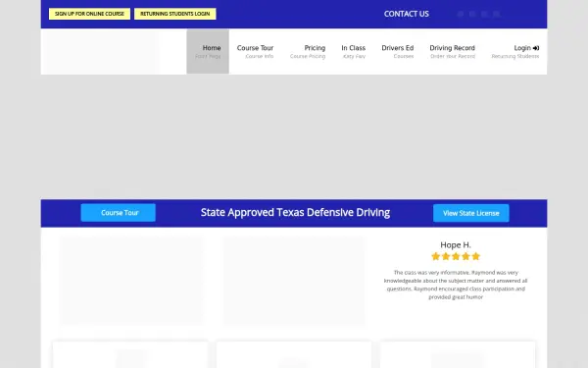
Task: Click the View State License button
Action: [x=471, y=213]
